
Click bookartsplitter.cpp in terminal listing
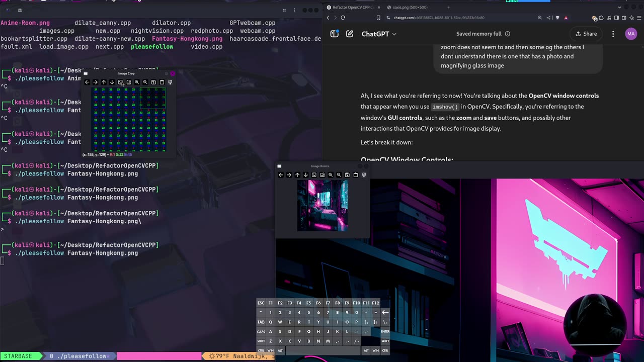coord(34,39)
